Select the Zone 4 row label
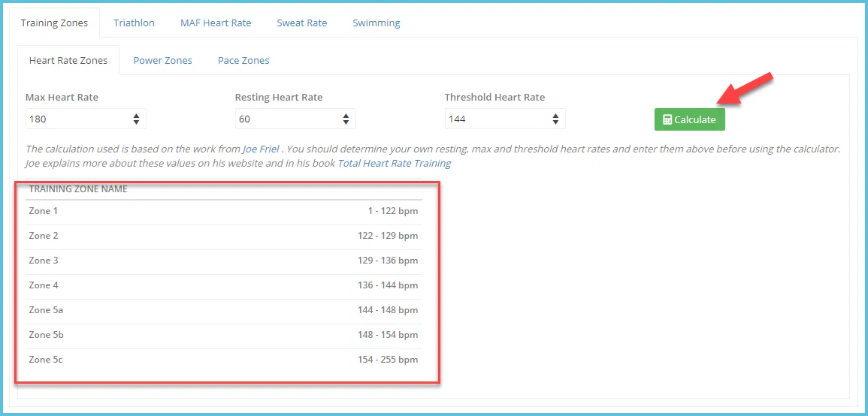The width and height of the screenshot is (868, 416). coord(44,285)
